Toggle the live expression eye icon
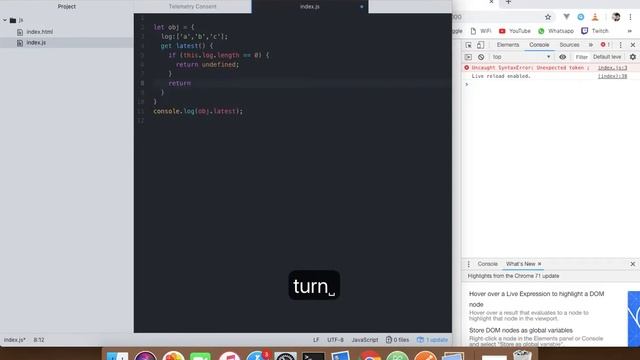This screenshot has width=640, height=360. pos(562,57)
